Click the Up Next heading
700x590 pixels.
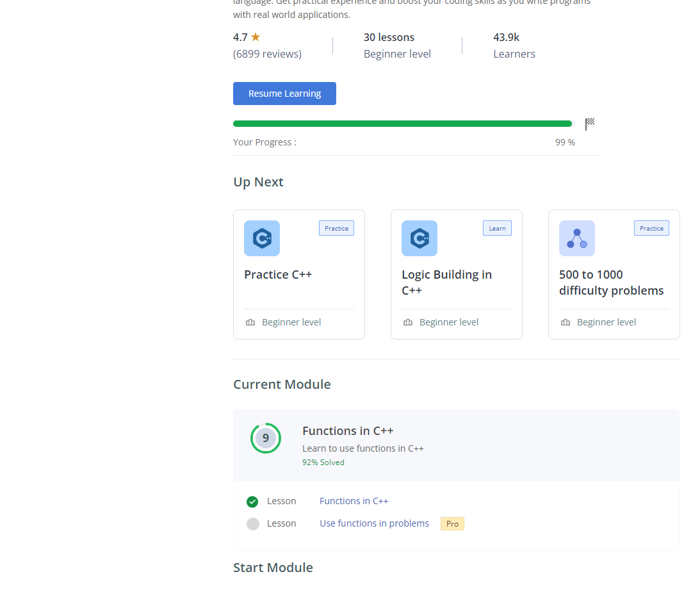coord(259,182)
